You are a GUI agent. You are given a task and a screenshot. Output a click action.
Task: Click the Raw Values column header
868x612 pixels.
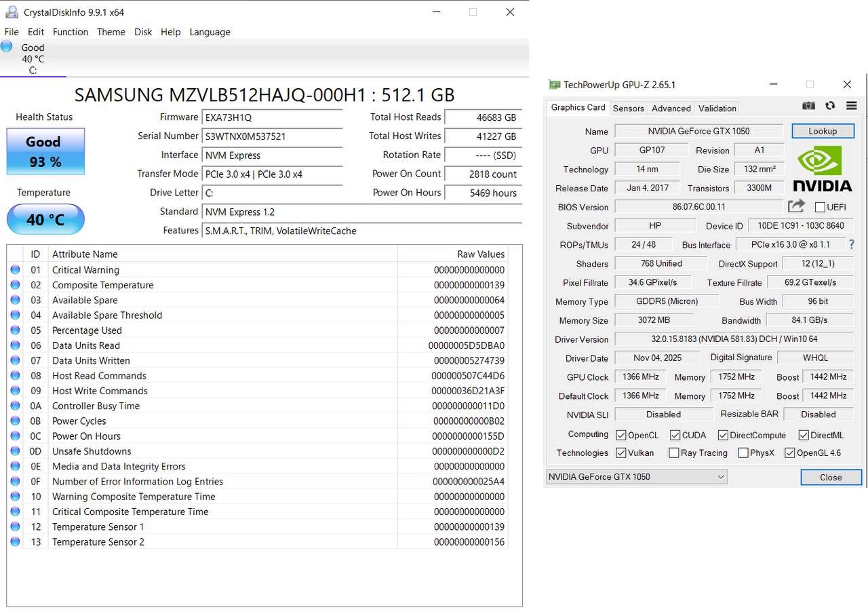point(452,254)
